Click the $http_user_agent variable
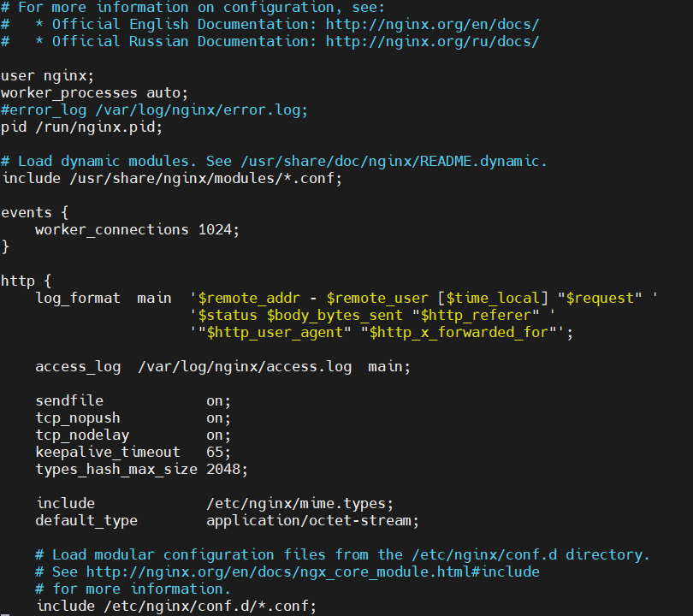693x616 pixels. pyautogui.click(x=275, y=332)
